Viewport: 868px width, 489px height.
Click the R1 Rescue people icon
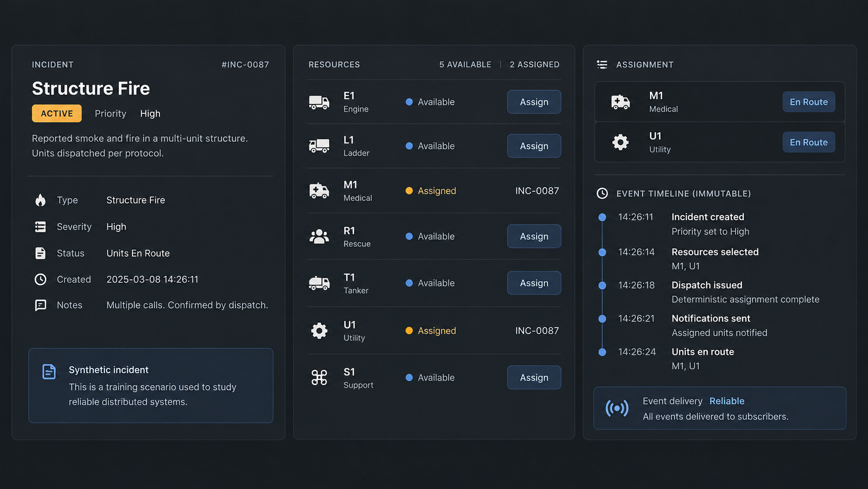tap(319, 236)
